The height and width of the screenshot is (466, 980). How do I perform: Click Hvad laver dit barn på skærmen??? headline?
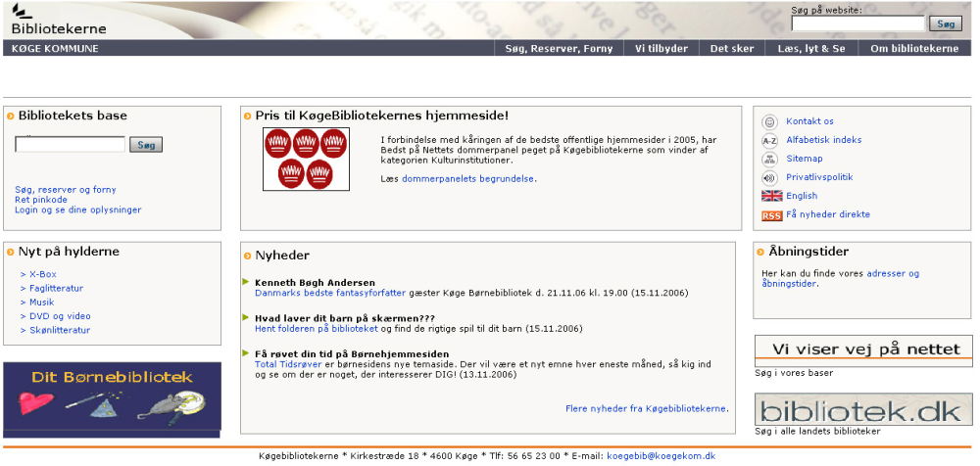(345, 318)
